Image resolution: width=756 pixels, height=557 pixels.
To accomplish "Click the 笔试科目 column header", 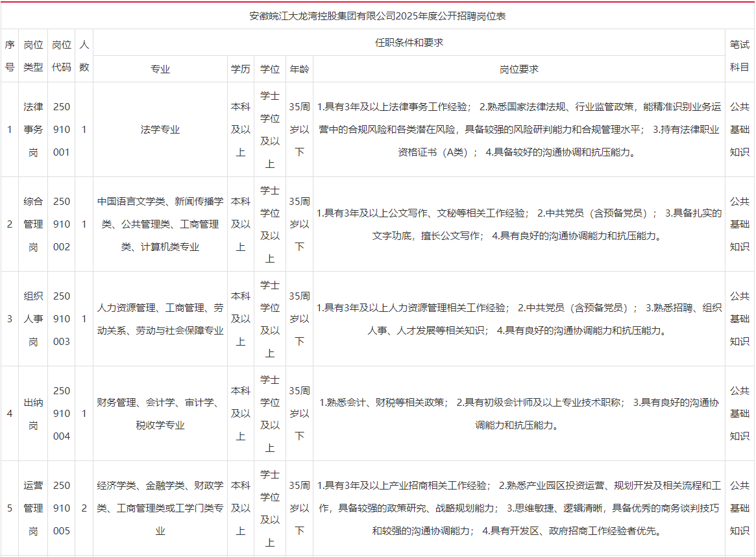I will [x=740, y=55].
